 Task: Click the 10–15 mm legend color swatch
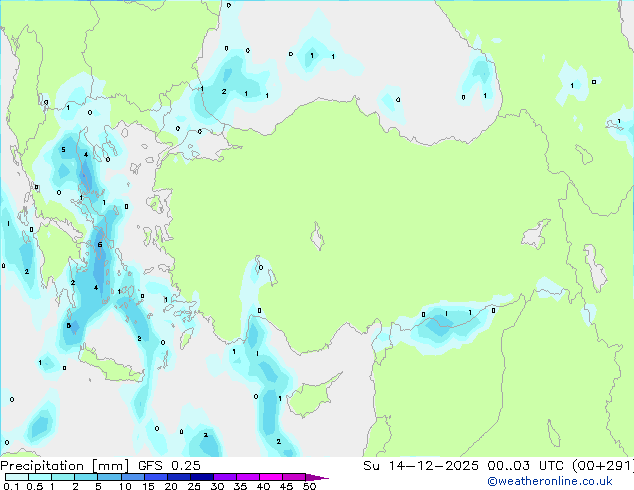pos(133,477)
